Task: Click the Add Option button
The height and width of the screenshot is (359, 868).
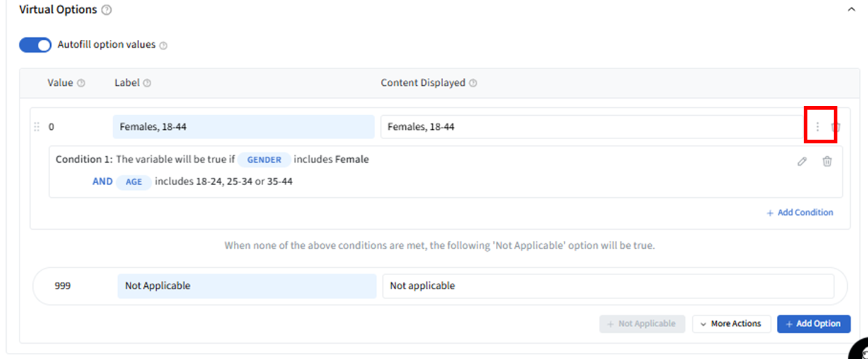Action: [814, 323]
